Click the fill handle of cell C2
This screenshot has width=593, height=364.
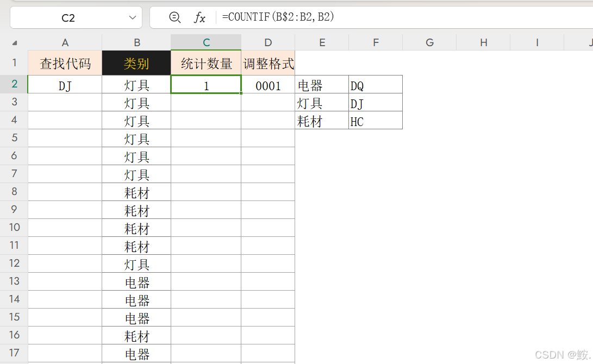[x=241, y=93]
